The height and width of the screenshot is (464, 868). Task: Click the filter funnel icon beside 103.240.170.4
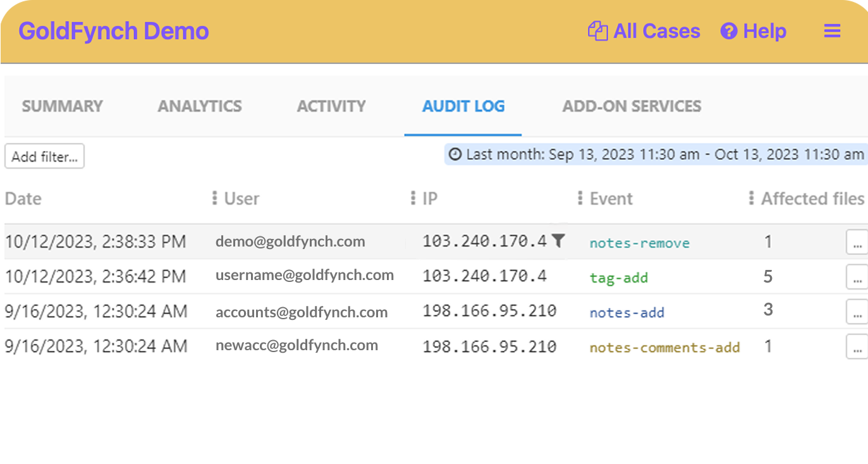(x=558, y=240)
